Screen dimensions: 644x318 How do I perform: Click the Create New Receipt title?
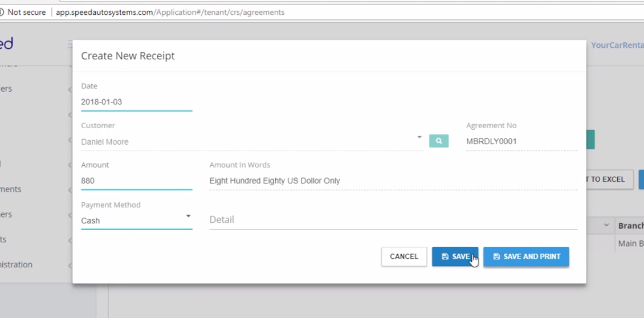click(128, 56)
